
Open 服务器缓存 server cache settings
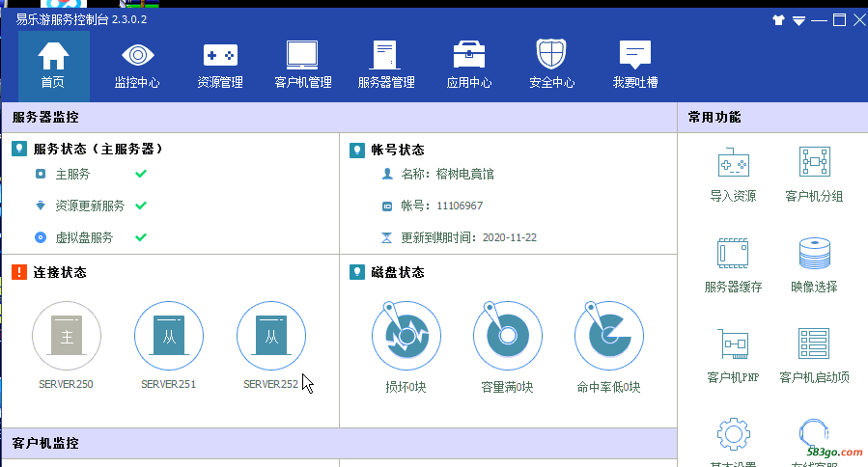tap(733, 264)
